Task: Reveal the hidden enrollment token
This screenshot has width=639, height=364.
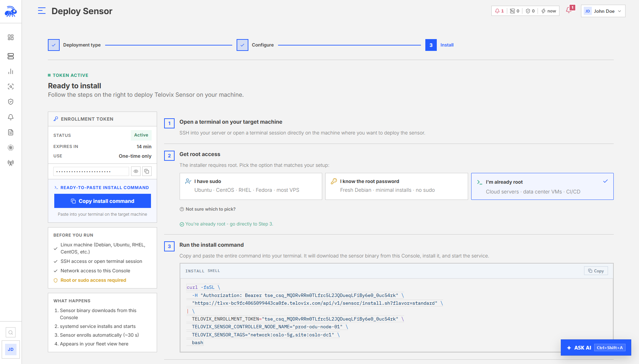Action: click(136, 171)
